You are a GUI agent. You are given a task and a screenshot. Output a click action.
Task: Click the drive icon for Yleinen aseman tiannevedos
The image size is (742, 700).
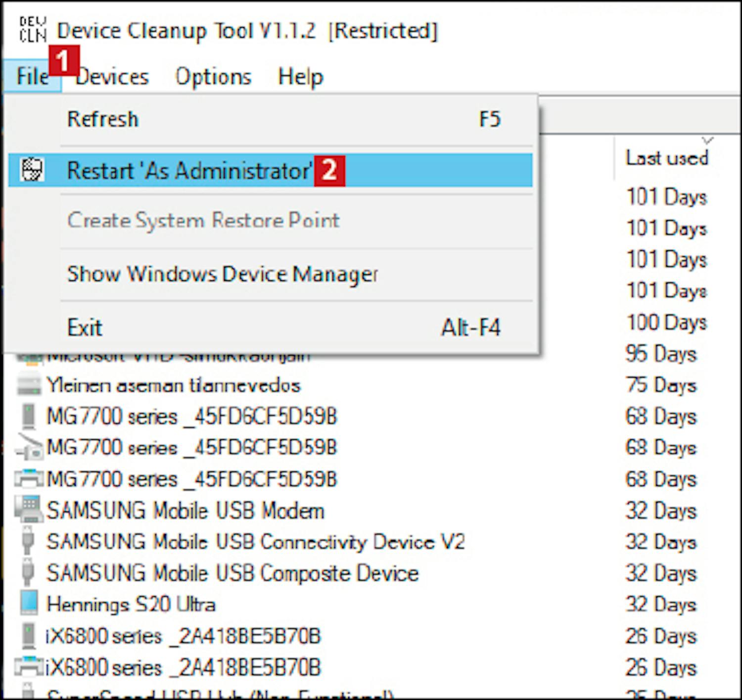pos(29,385)
